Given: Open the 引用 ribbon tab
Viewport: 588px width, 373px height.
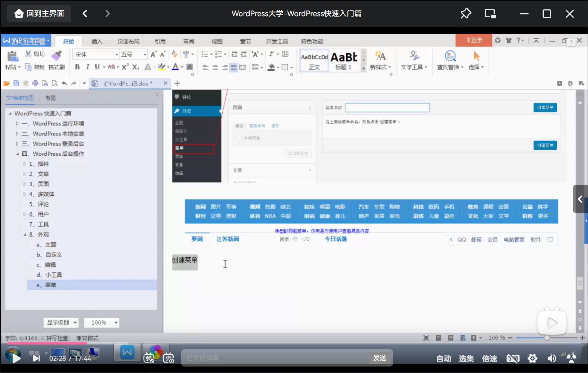Looking at the screenshot, I should tap(160, 41).
